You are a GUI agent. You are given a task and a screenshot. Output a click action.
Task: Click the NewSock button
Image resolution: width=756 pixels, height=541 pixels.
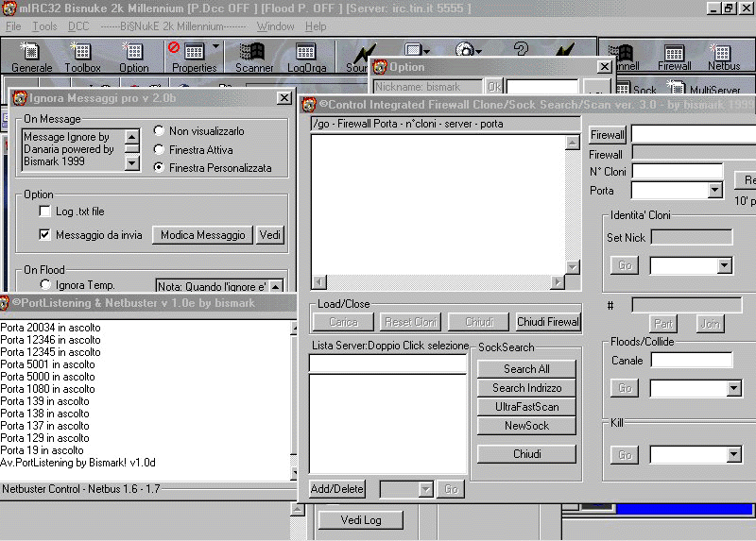click(526, 426)
